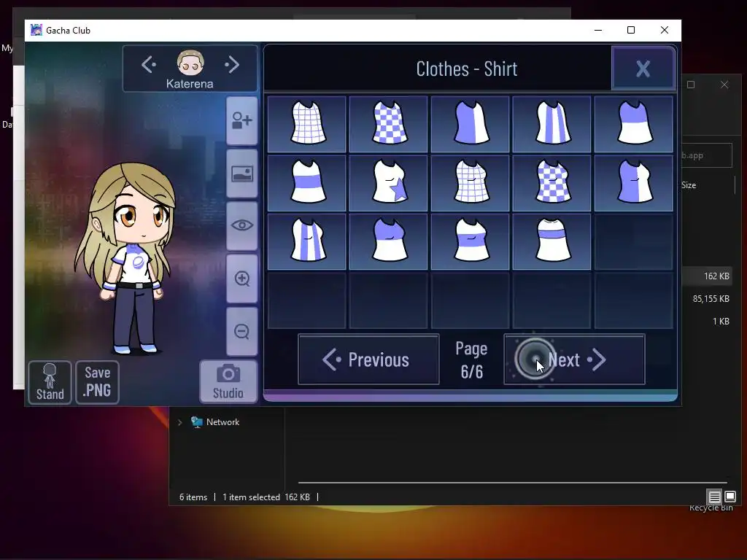Image resolution: width=747 pixels, height=560 pixels.
Task: Pick the grid-pattern fitted shirt in row two
Action: click(471, 183)
